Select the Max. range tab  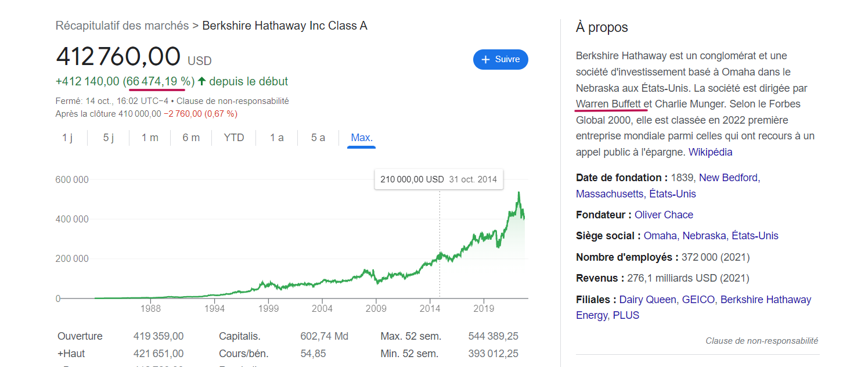(x=362, y=138)
